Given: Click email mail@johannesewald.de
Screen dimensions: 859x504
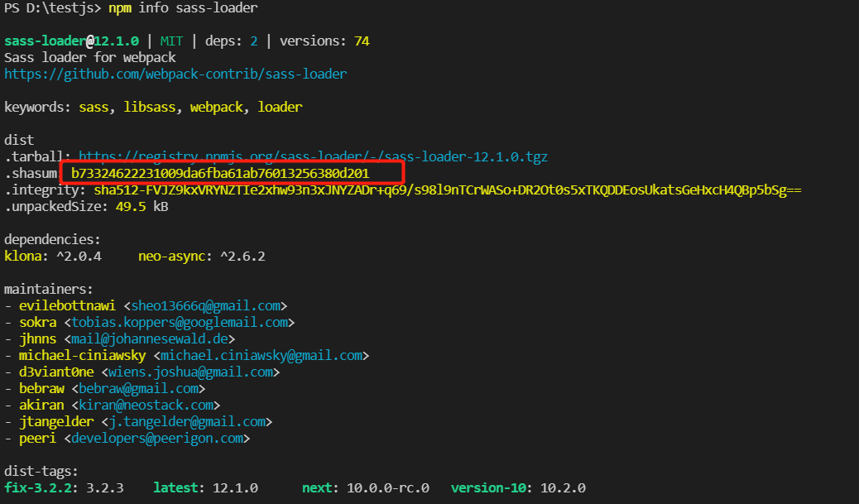Looking at the screenshot, I should click(x=150, y=339).
